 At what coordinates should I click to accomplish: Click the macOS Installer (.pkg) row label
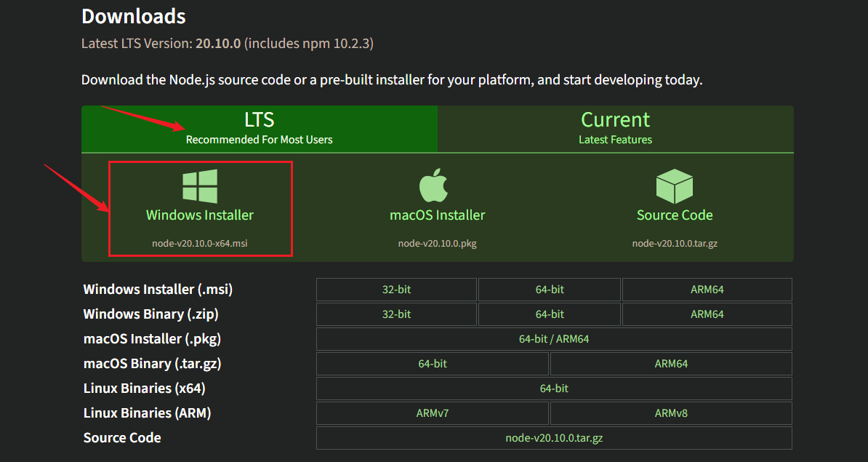tap(152, 339)
